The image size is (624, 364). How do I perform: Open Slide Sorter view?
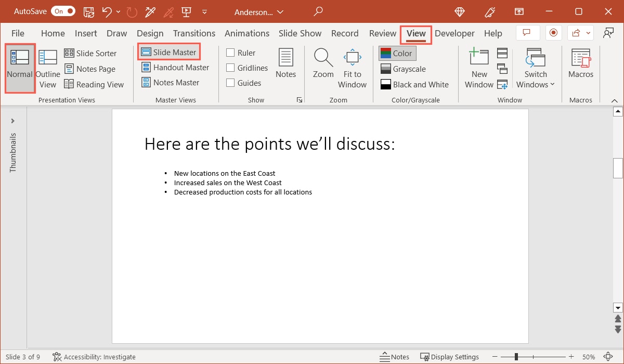point(90,53)
